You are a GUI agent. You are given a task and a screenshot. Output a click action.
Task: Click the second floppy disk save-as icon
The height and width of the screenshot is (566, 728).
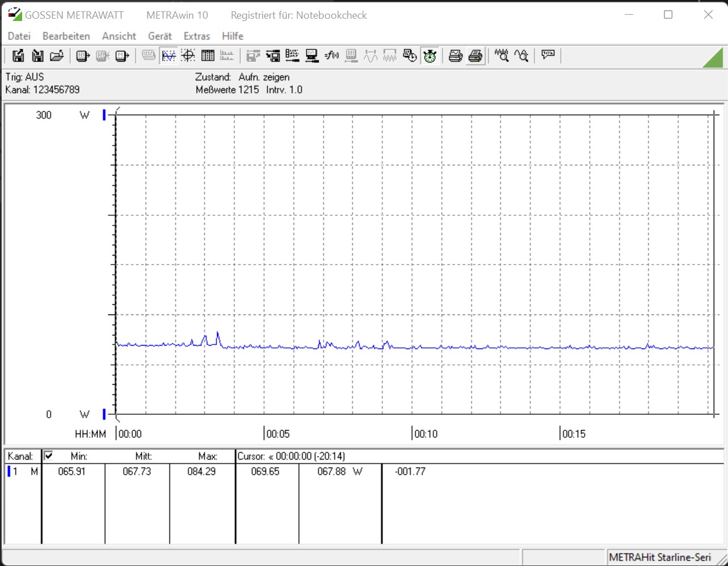pyautogui.click(x=37, y=56)
